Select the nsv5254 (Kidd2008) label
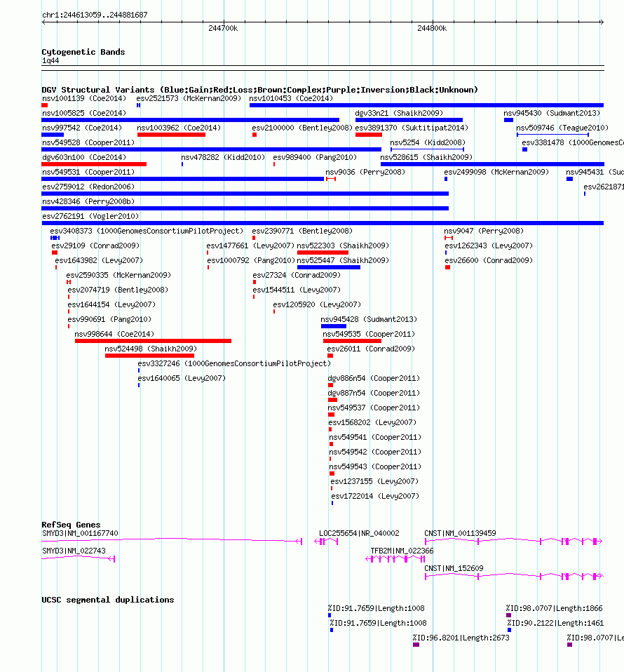Viewport: 624px width, 672px height. tap(428, 142)
